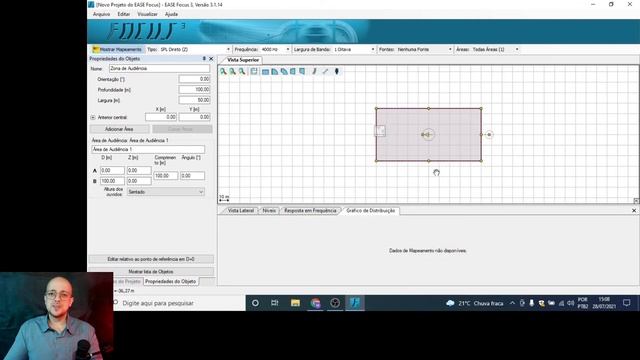Click the second blue area-shape tool icon
The height and width of the screenshot is (360, 640).
point(274,71)
